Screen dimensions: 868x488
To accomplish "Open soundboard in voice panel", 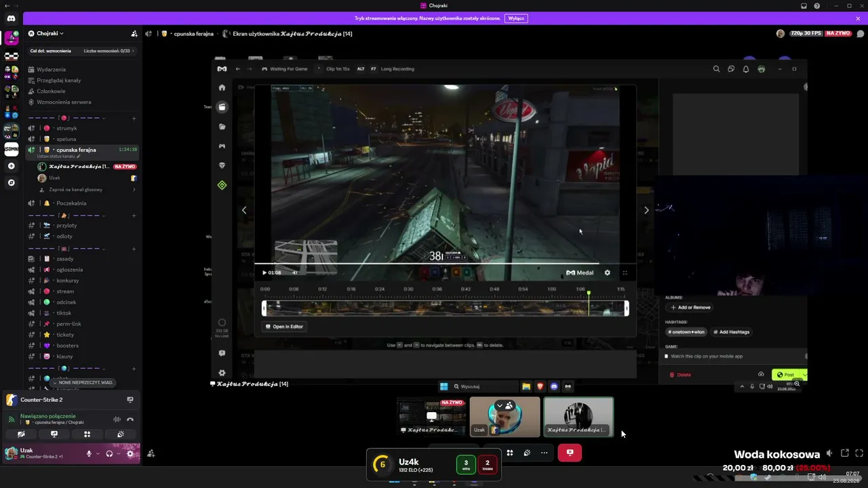I will [120, 434].
